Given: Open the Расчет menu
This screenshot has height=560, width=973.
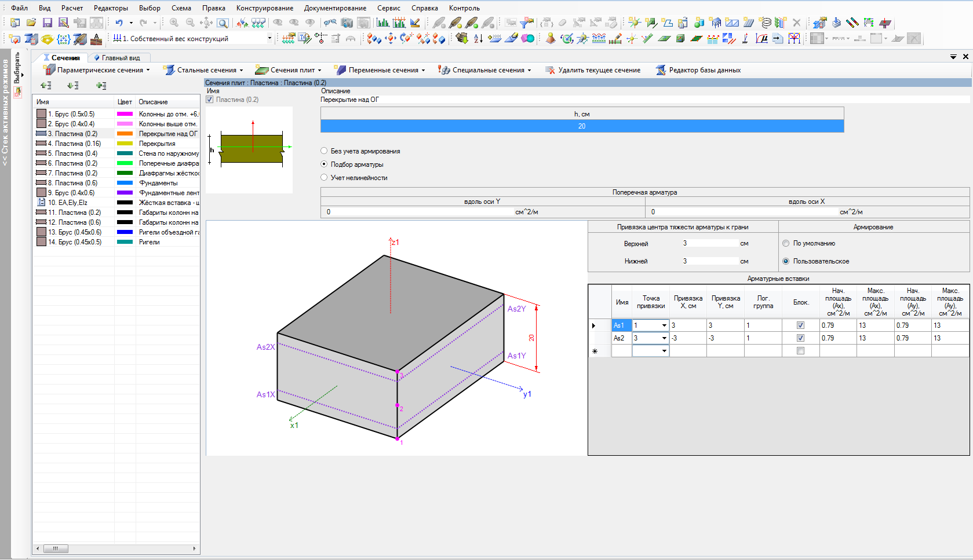Looking at the screenshot, I should coord(72,8).
